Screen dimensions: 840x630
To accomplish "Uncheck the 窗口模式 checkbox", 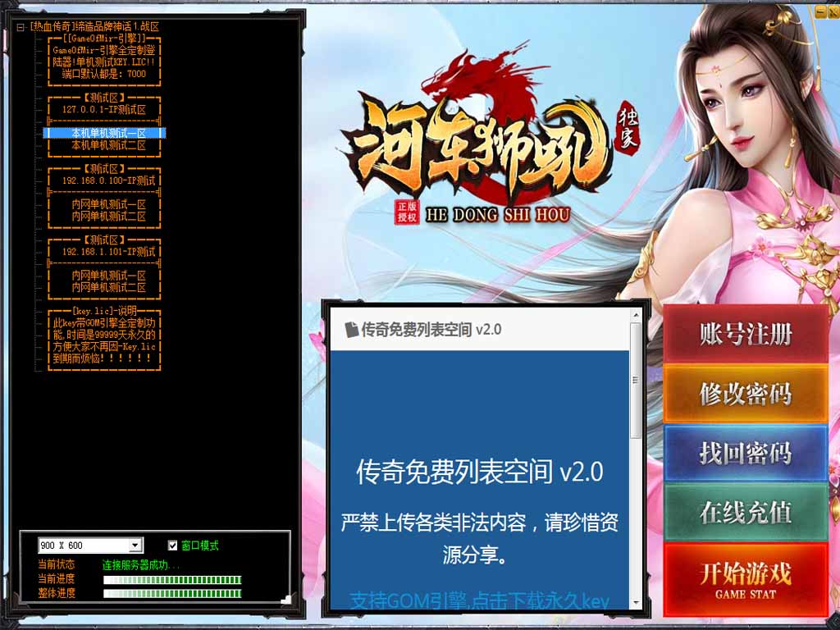I will [172, 546].
